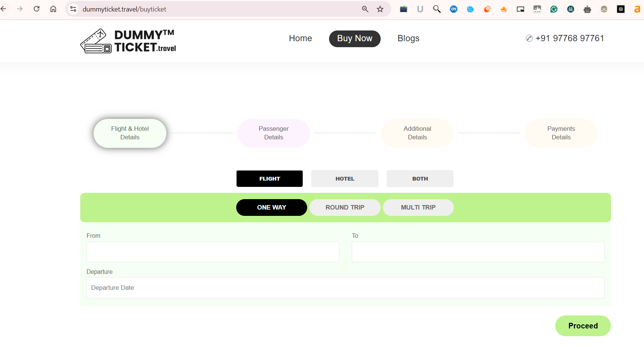The width and height of the screenshot is (644, 347).
Task: Select the ROUND TRIP option
Action: click(x=345, y=207)
